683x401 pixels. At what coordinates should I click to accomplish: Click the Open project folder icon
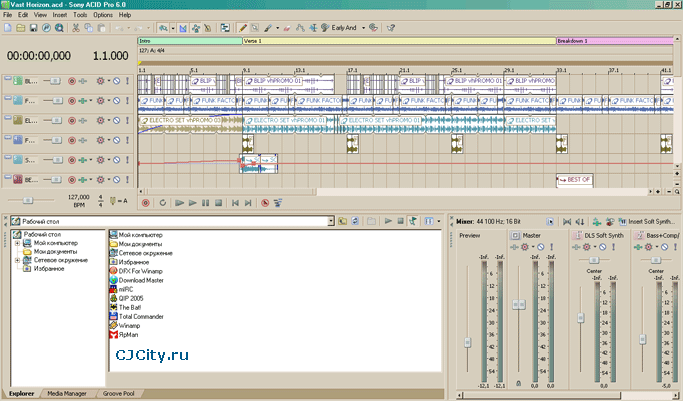(20, 28)
